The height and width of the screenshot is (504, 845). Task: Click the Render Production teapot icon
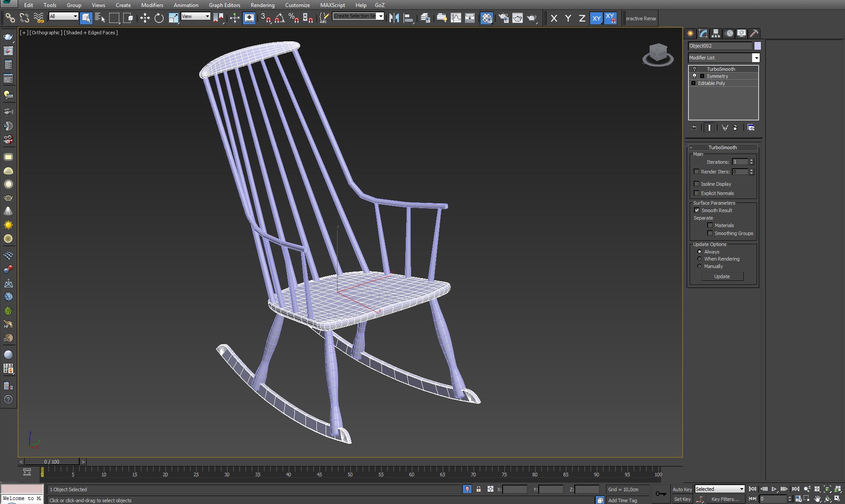coord(532,18)
